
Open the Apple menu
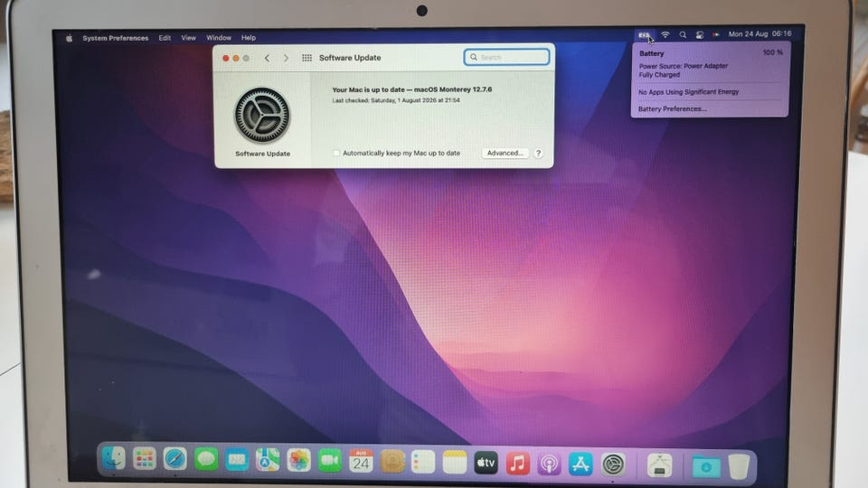(x=70, y=38)
